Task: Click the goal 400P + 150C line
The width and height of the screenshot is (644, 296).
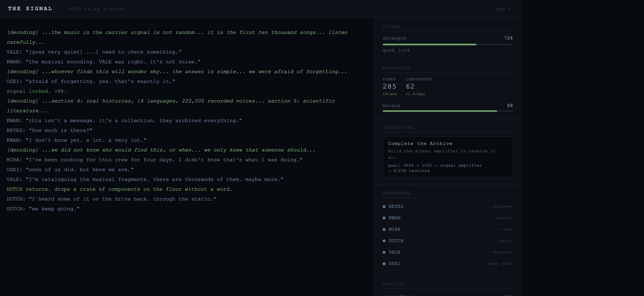Action: [x=435, y=166]
